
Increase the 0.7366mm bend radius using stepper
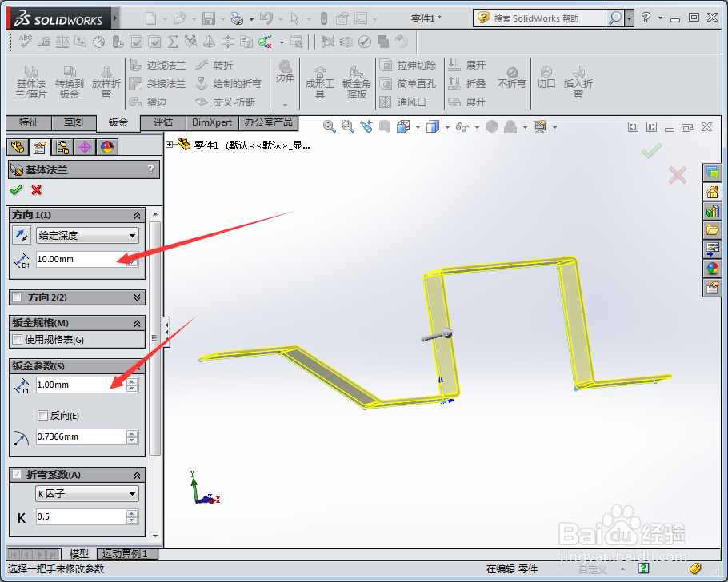click(x=132, y=433)
